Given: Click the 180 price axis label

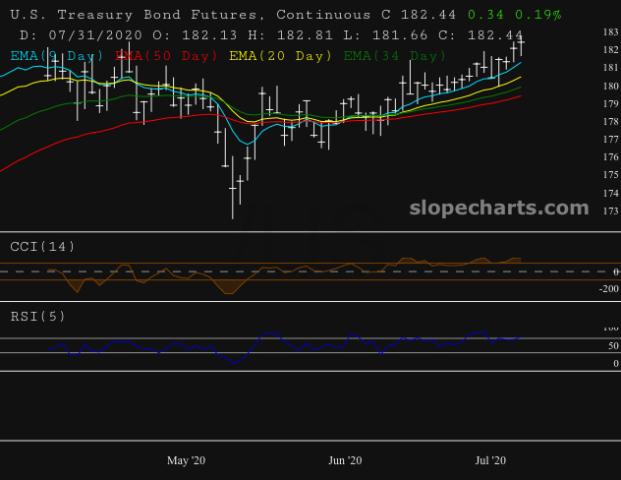Looking at the screenshot, I should click(x=609, y=86).
